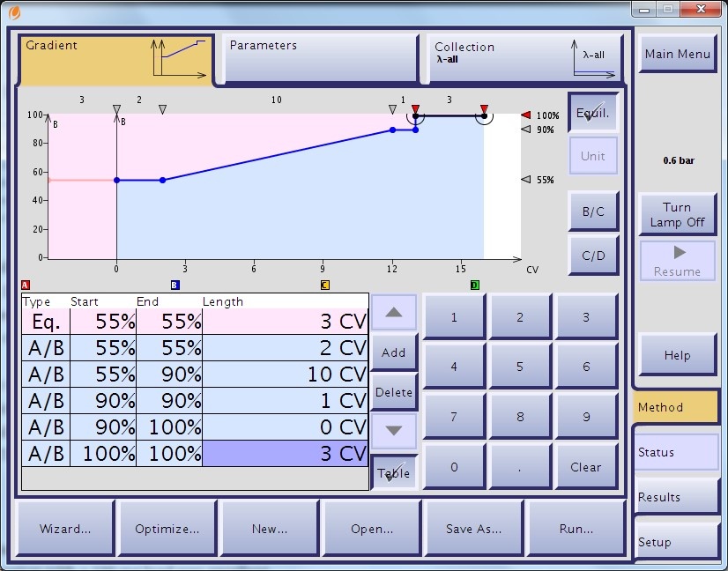This screenshot has width=728, height=571.
Task: Run the current method
Action: coord(576,528)
